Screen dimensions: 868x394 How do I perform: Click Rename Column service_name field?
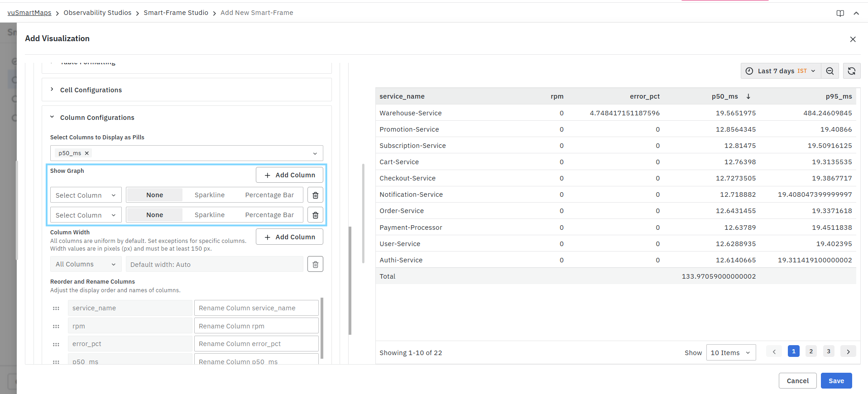click(256, 308)
